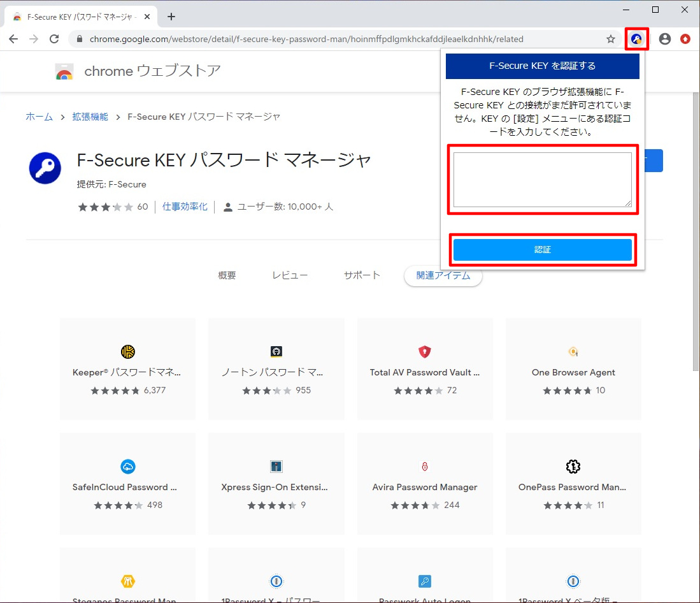Select the SafeInCloud Password extension icon
Screen dimensions: 700x603
click(x=127, y=467)
